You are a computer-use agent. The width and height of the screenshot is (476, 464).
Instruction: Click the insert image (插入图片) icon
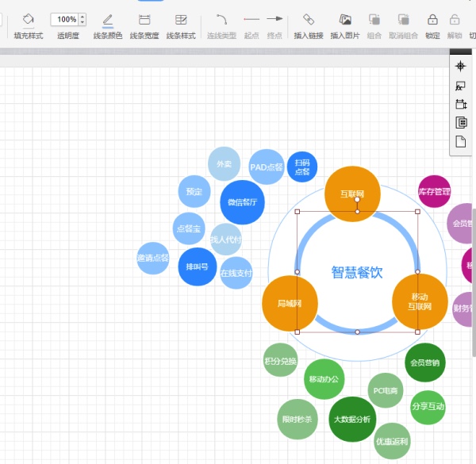[x=345, y=19]
